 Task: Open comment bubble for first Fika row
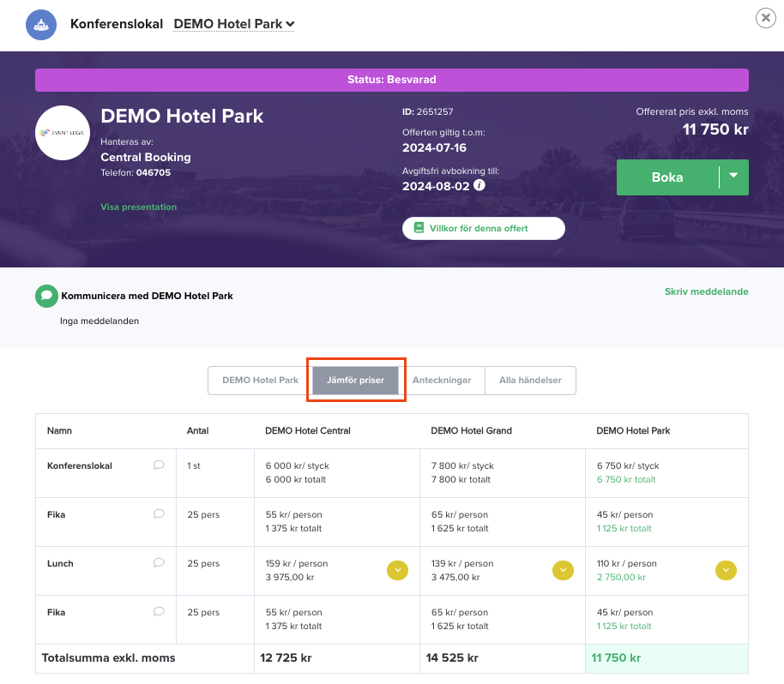coord(159,514)
